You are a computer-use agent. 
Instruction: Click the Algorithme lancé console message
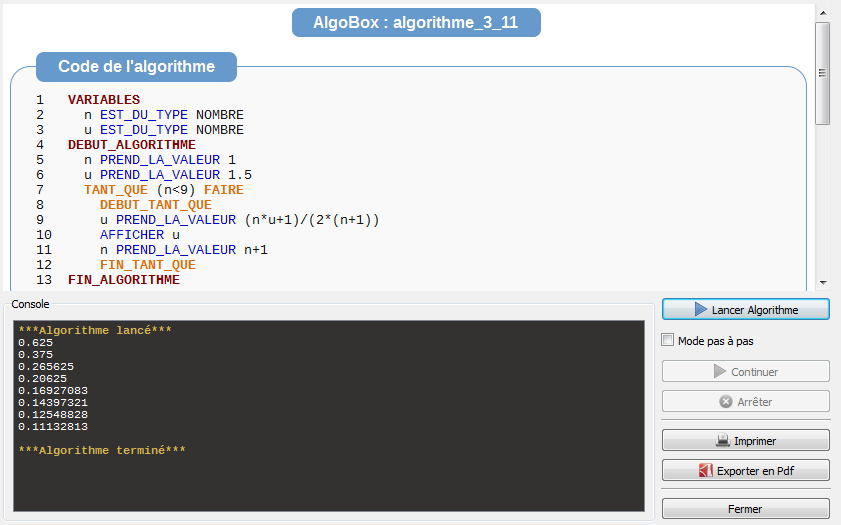coord(95,330)
